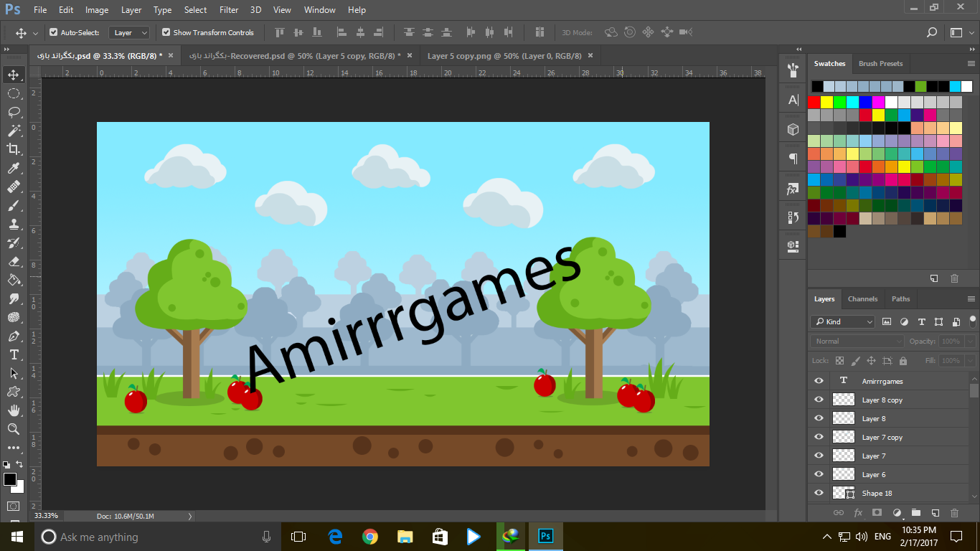Select the Lasso tool
This screenshot has height=551, width=980.
coord(14,112)
